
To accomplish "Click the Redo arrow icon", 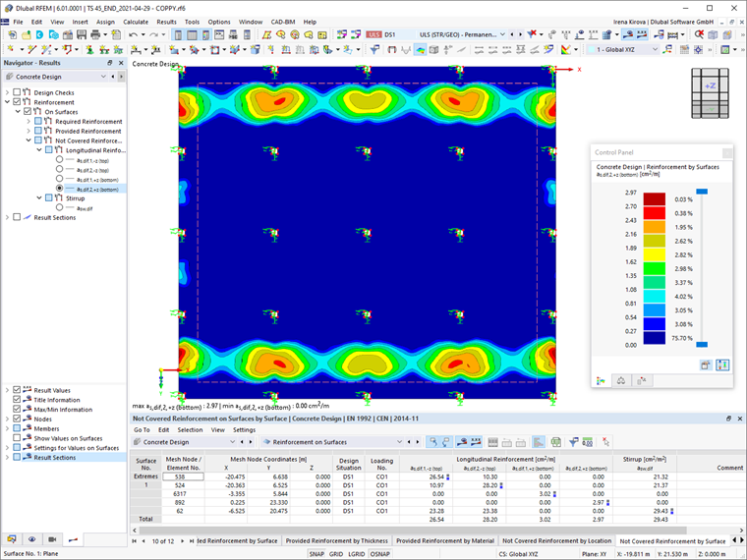I will pyautogui.click(x=153, y=34).
